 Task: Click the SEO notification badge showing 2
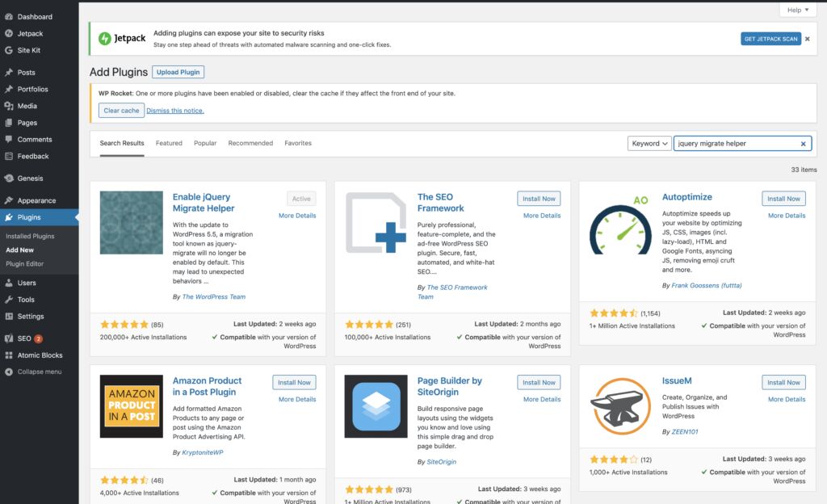tap(39, 338)
